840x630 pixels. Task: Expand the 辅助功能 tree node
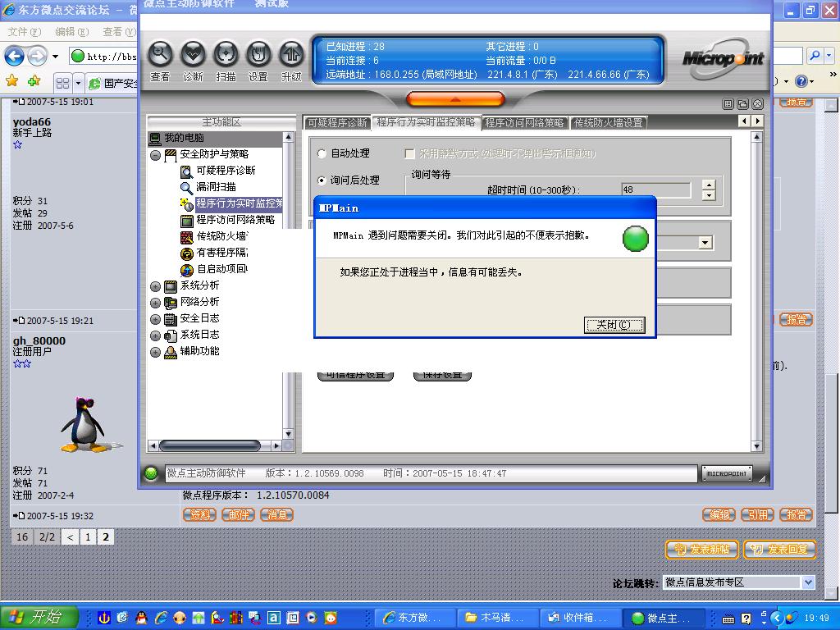[x=155, y=352]
